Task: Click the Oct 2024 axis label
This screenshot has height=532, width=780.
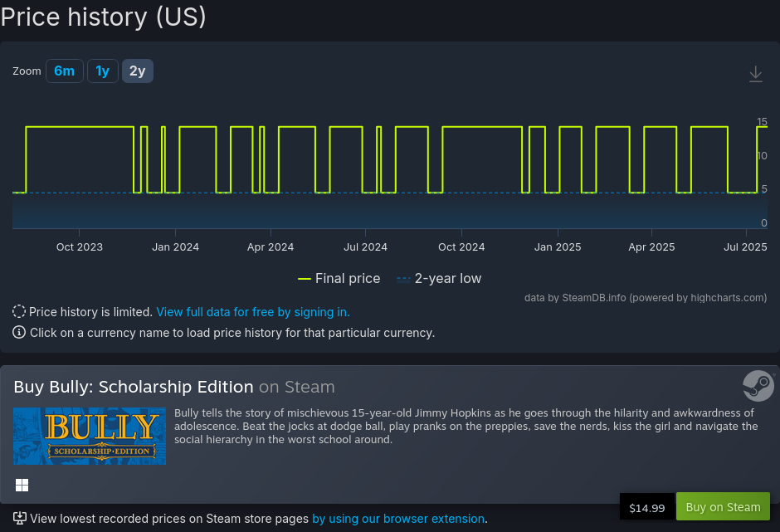Action: point(461,246)
